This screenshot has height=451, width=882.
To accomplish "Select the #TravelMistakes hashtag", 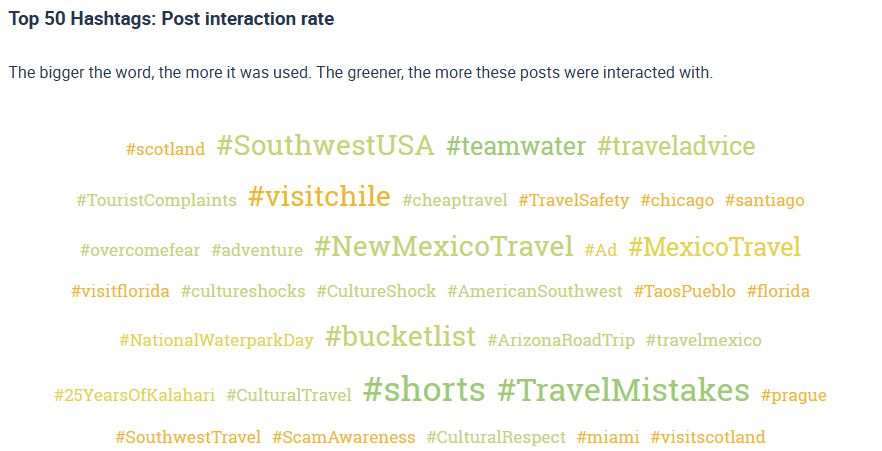I will tap(623, 390).
